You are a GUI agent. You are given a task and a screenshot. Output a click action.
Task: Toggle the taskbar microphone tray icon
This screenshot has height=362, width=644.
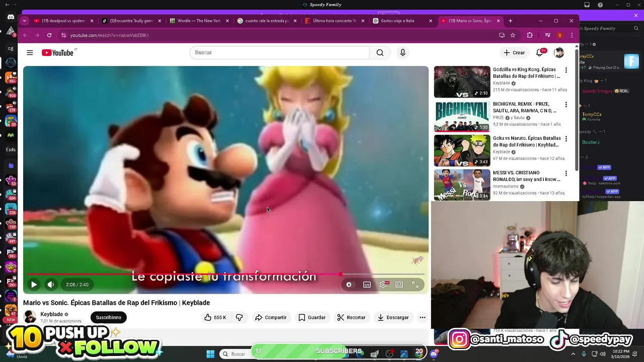(584, 354)
